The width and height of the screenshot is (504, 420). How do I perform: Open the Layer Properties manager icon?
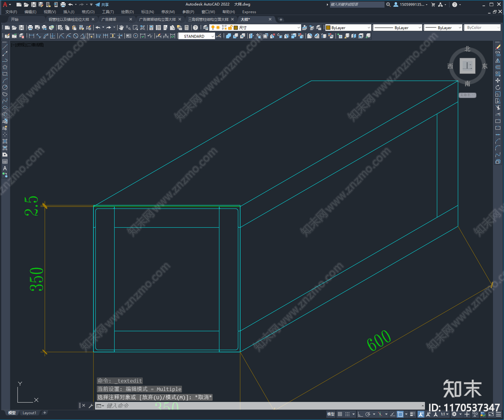206,28
